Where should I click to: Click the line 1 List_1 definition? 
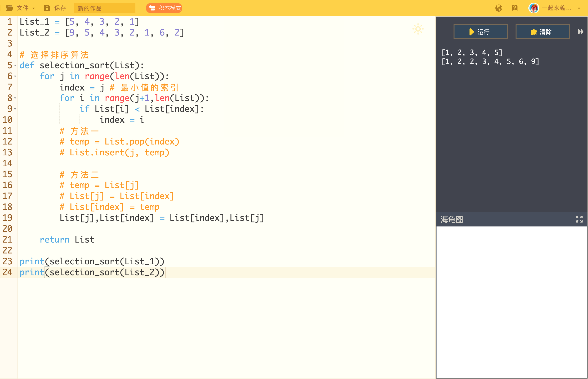pyautogui.click(x=79, y=22)
